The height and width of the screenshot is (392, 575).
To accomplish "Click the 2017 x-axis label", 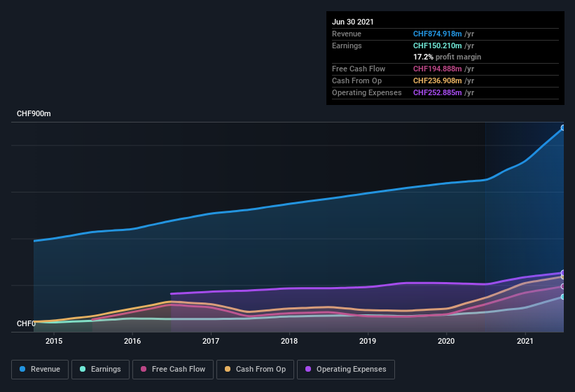I will [x=211, y=341].
